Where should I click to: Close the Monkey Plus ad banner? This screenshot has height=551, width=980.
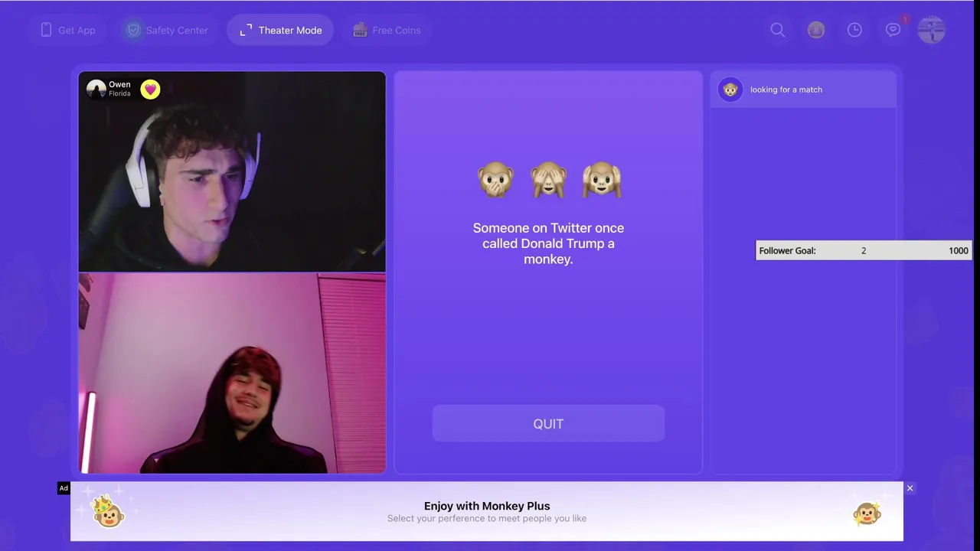(x=910, y=488)
